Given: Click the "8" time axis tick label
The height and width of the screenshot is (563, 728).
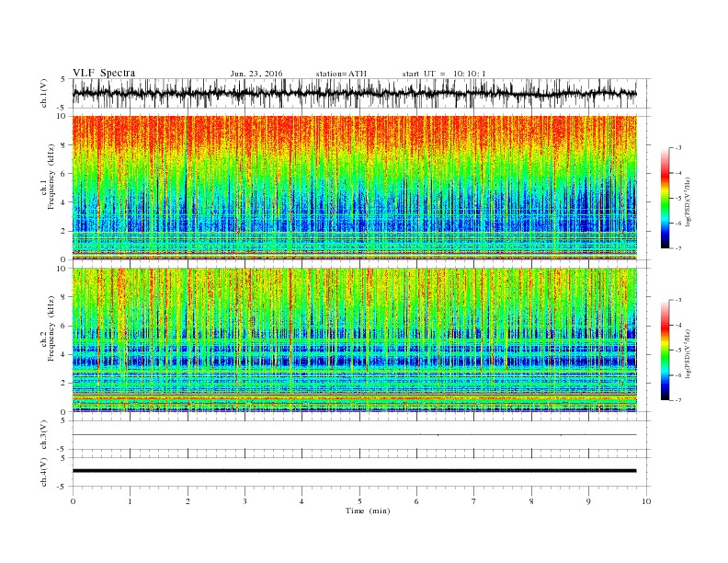Looking at the screenshot, I should coord(531,501).
